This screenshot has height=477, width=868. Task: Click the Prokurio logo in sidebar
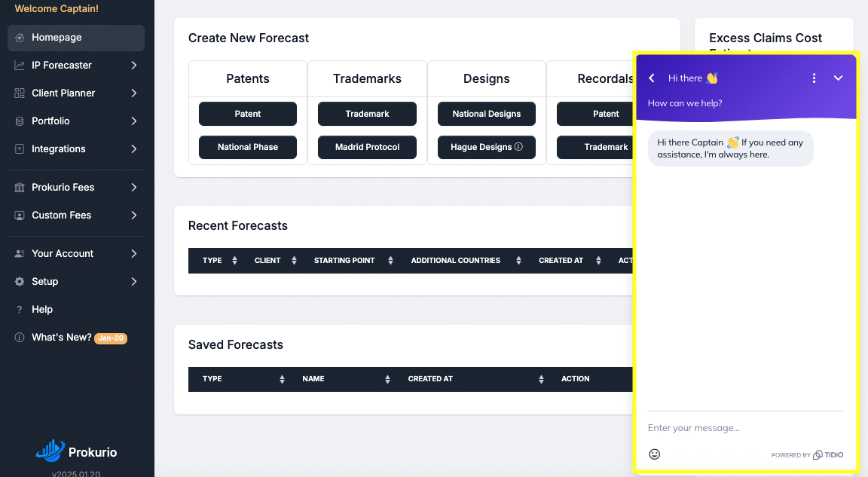76,451
